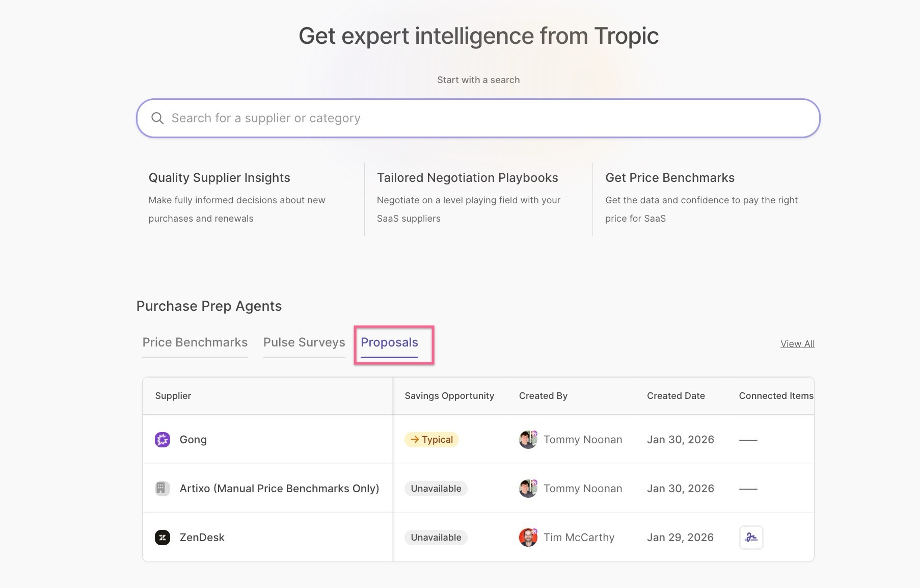The width and height of the screenshot is (920, 588).
Task: Click the Savings Opportunity column header
Action: (x=449, y=396)
